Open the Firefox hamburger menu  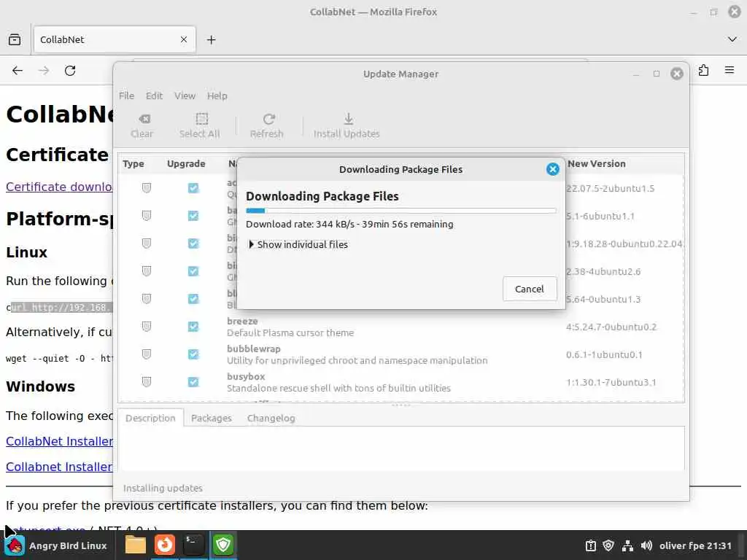coord(729,71)
